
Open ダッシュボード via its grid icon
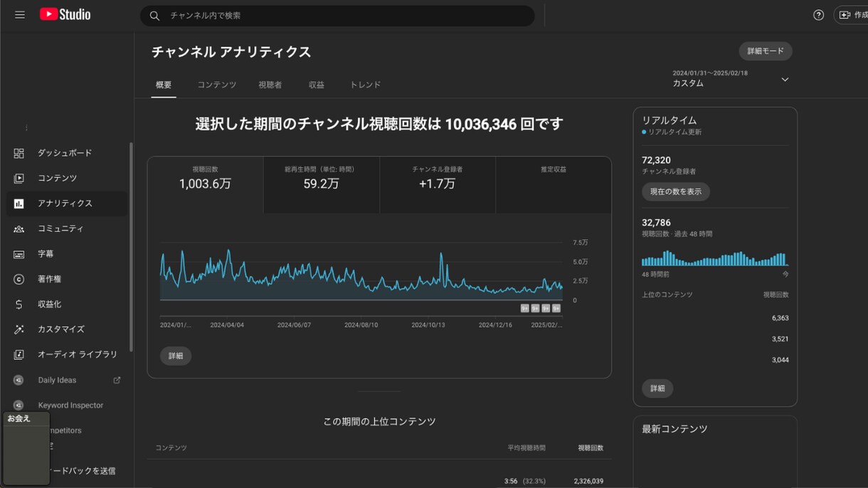click(19, 153)
